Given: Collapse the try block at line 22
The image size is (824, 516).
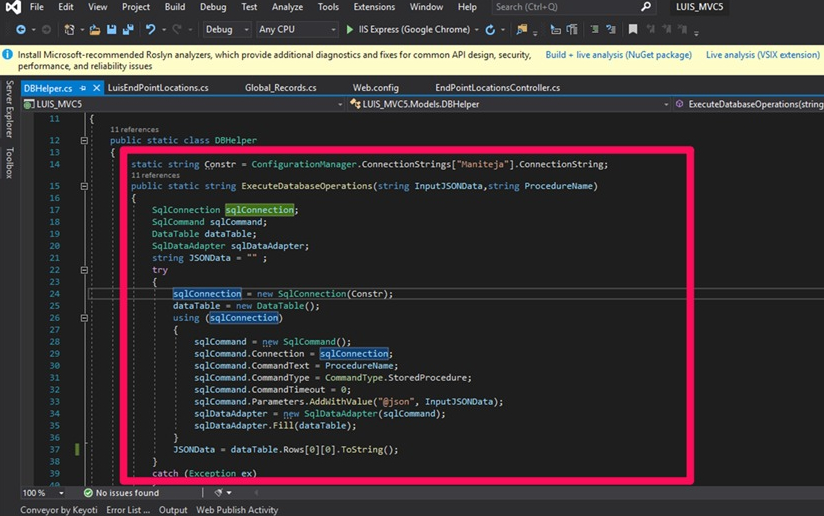Looking at the screenshot, I should 84,270.
